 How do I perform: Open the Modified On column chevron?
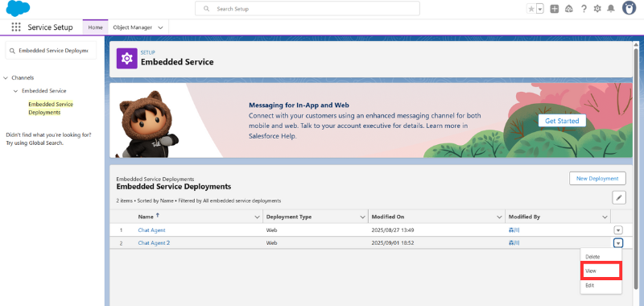pos(499,217)
